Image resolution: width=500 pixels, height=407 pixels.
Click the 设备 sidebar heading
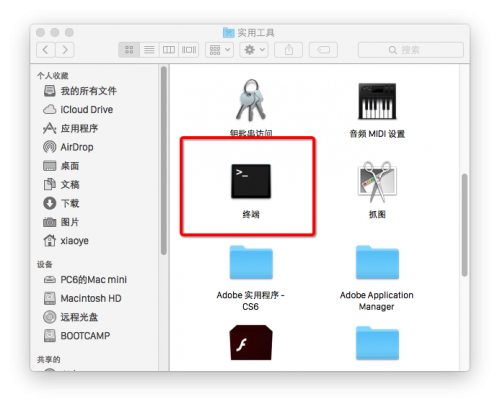(45, 264)
